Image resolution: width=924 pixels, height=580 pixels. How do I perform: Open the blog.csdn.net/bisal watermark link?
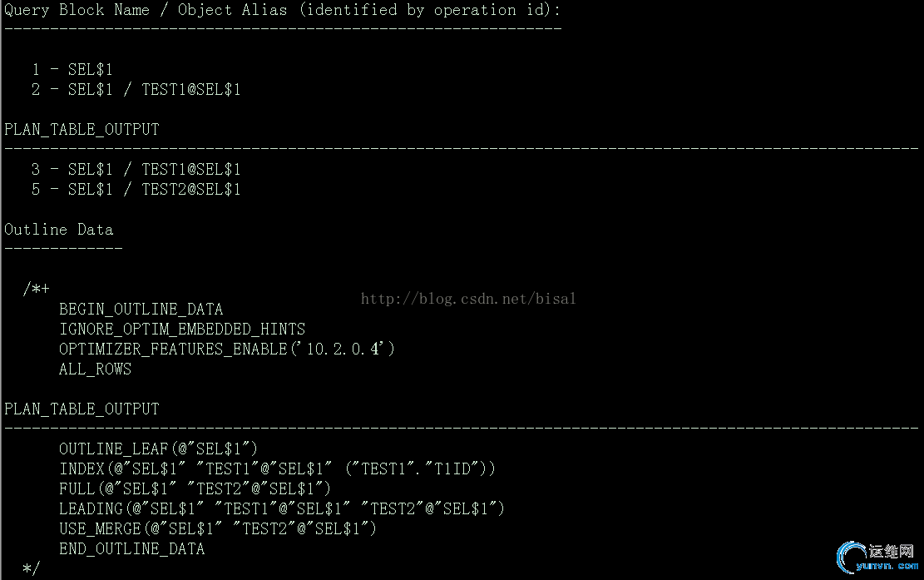pyautogui.click(x=468, y=299)
